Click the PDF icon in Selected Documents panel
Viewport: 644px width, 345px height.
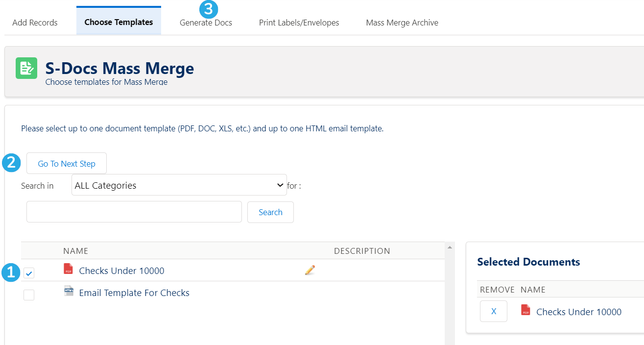[x=525, y=310]
